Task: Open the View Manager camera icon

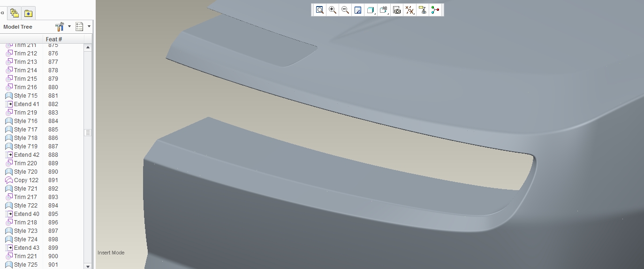Action: [397, 10]
